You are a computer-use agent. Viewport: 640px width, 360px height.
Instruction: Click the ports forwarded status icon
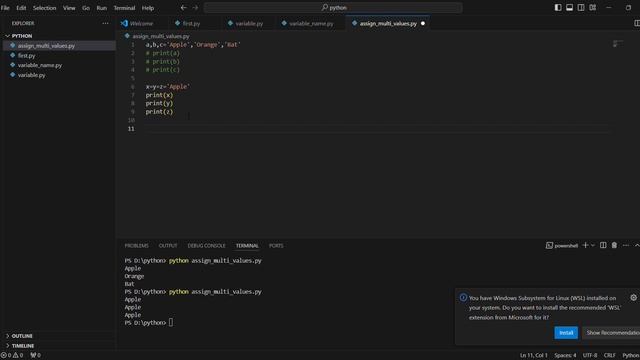click(36, 356)
